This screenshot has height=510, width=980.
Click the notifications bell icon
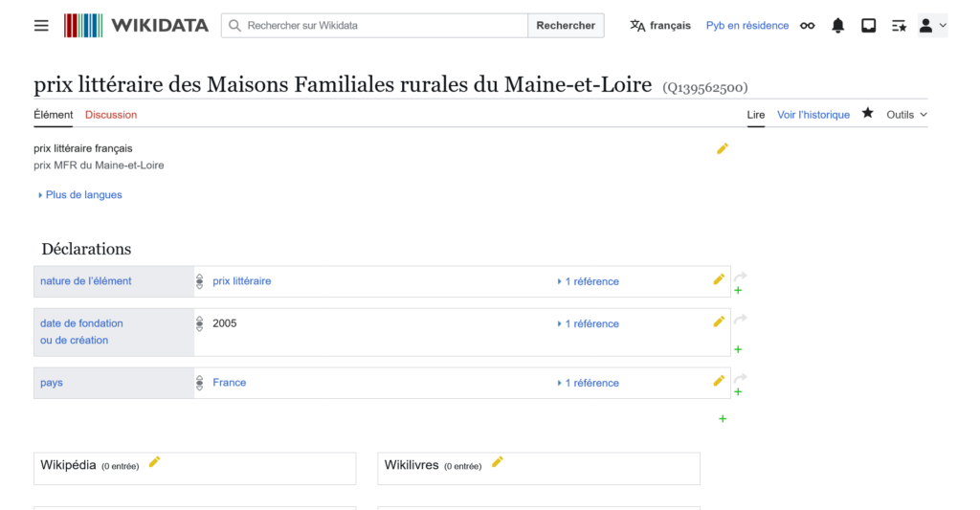pos(837,26)
